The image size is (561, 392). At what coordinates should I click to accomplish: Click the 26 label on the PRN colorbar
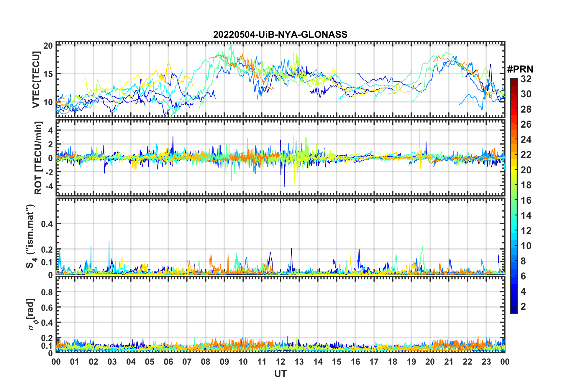point(526,124)
